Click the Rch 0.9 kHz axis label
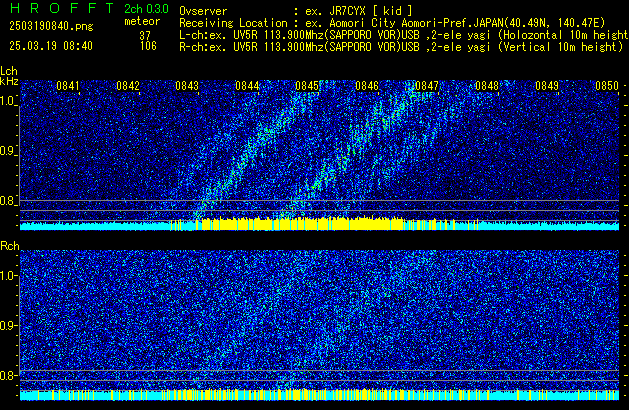629x410 pixels. 8,325
